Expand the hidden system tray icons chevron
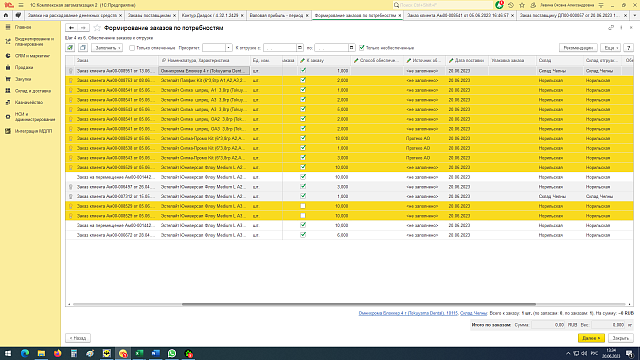 click(568, 353)
